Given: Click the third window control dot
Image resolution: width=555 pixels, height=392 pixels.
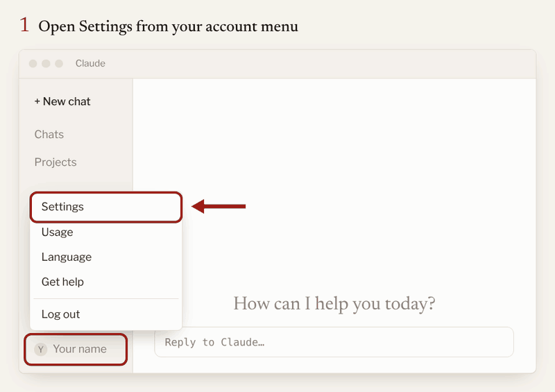Looking at the screenshot, I should [x=59, y=63].
